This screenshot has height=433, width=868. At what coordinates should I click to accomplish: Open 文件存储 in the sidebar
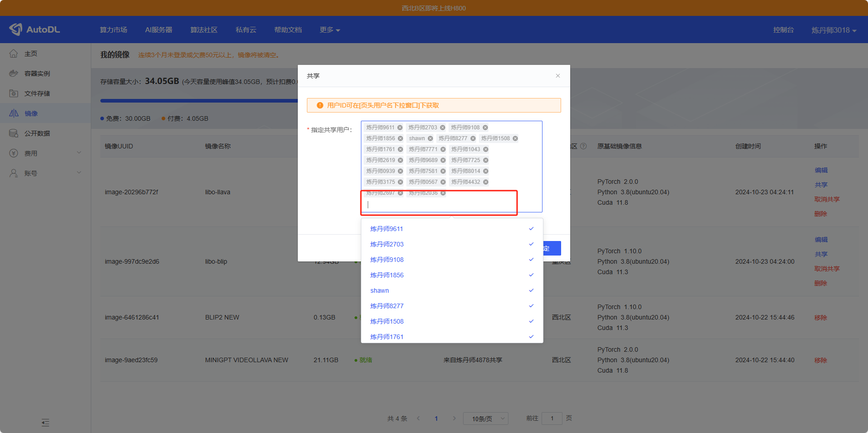point(45,93)
